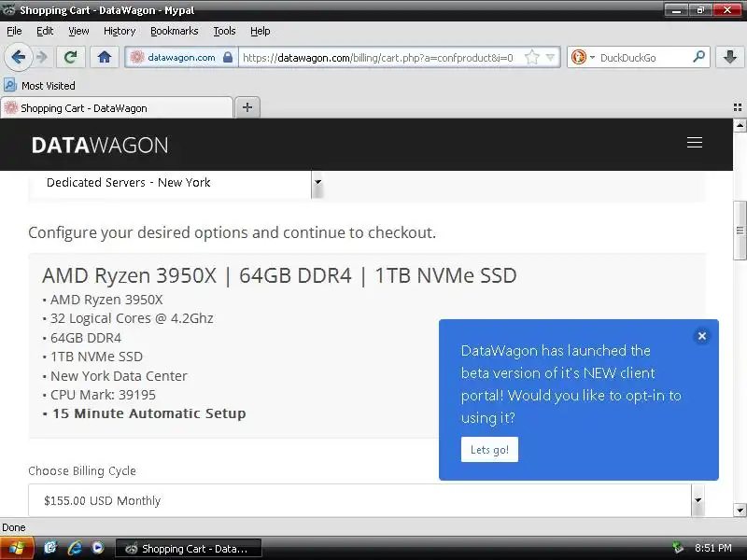This screenshot has height=560, width=747.
Task: Click the Lets go! button
Action: click(x=489, y=450)
